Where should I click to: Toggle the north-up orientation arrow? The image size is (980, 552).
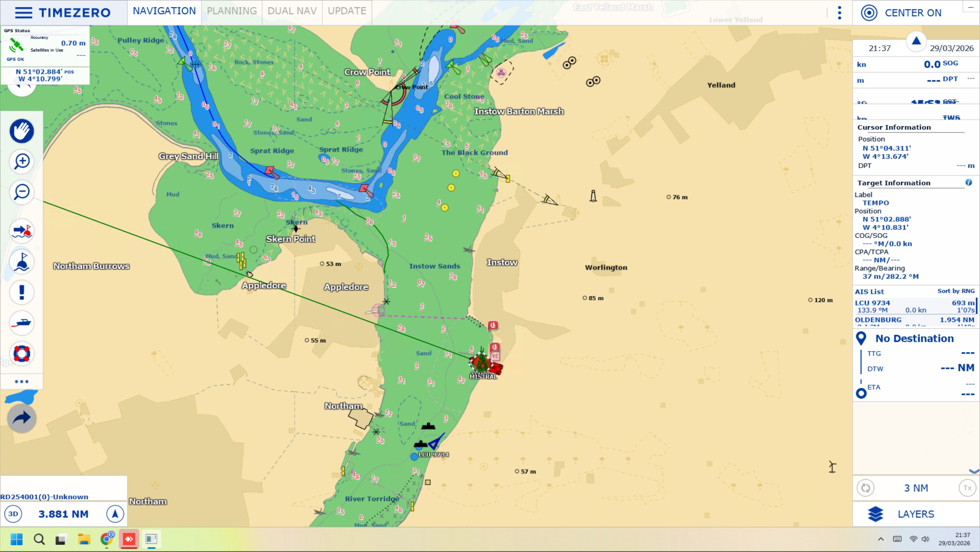click(x=115, y=514)
